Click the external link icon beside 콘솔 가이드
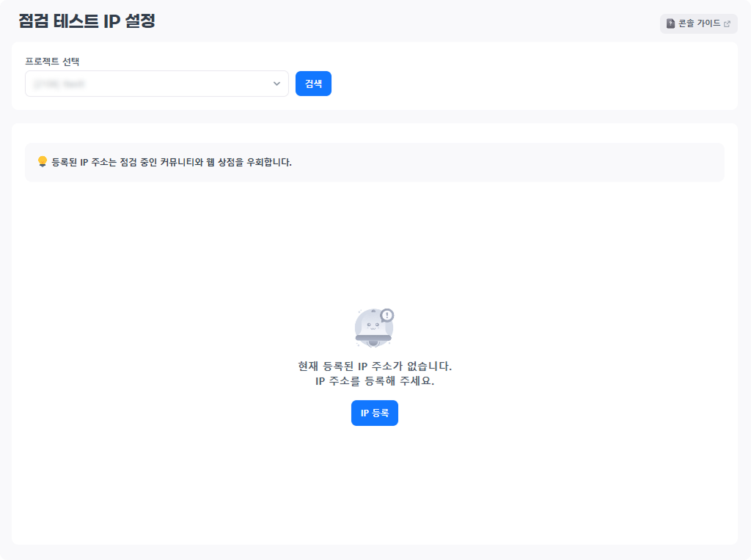751x560 pixels. coord(727,23)
